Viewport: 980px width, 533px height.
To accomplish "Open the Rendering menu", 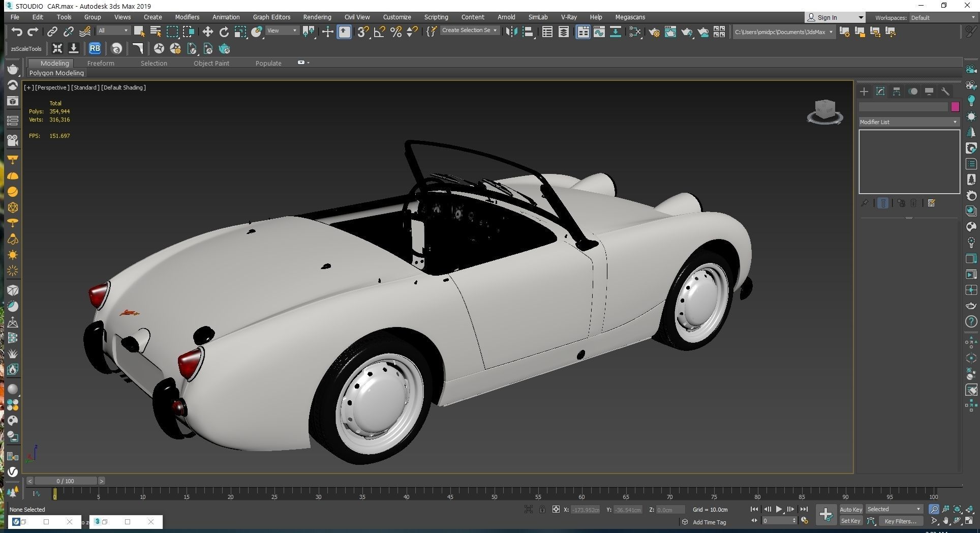I will 317,17.
